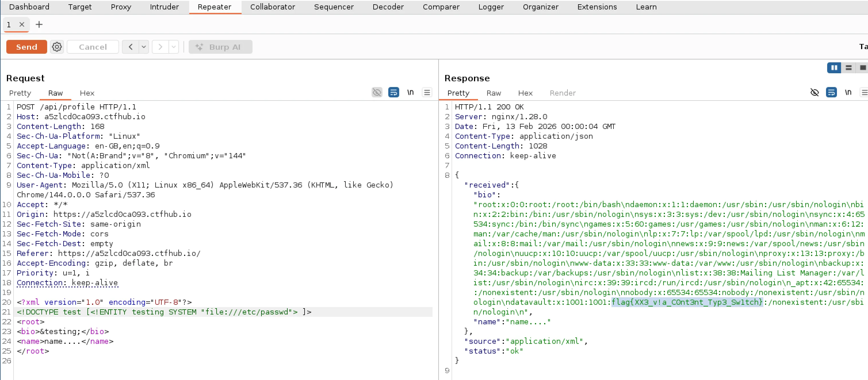Cancel the pending request
The image size is (868, 380).
click(x=93, y=47)
